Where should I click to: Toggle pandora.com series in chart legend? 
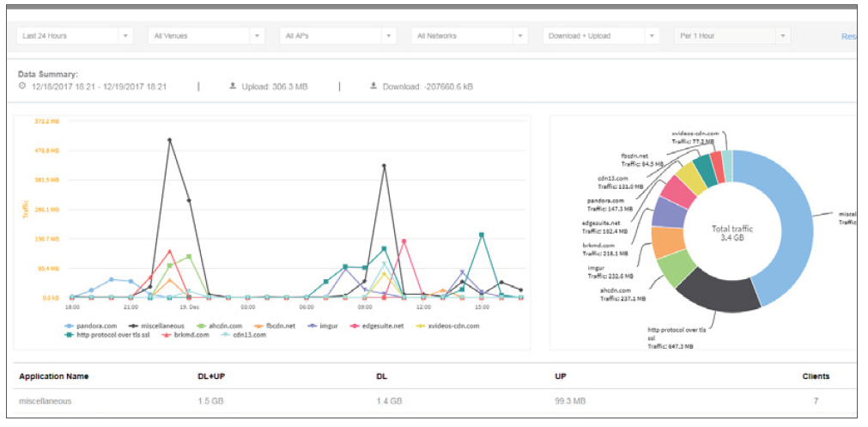96,326
